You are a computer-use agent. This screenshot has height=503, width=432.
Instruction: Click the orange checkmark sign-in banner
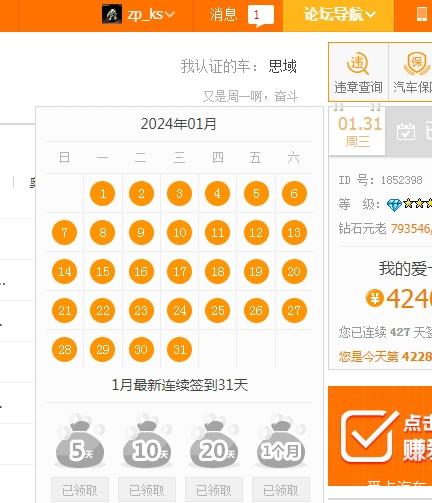pyautogui.click(x=380, y=436)
